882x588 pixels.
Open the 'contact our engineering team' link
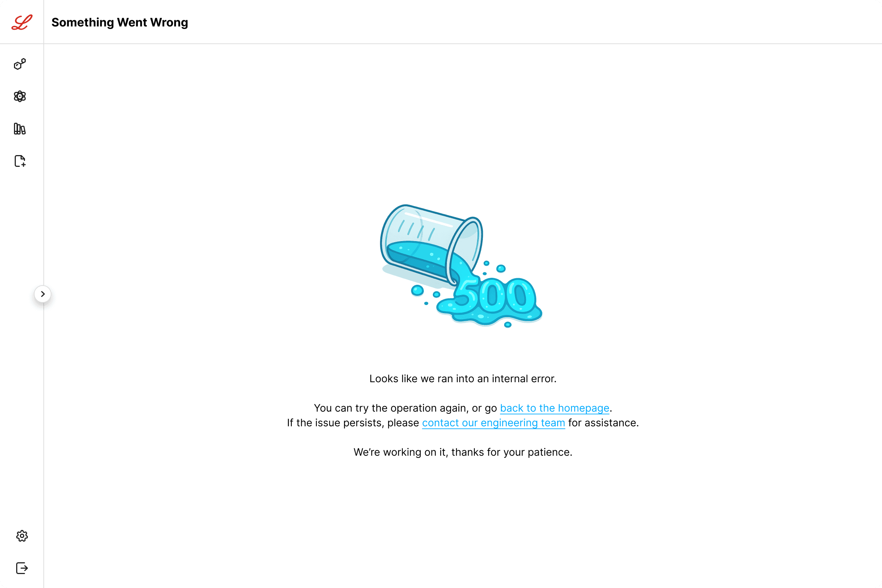click(x=494, y=423)
